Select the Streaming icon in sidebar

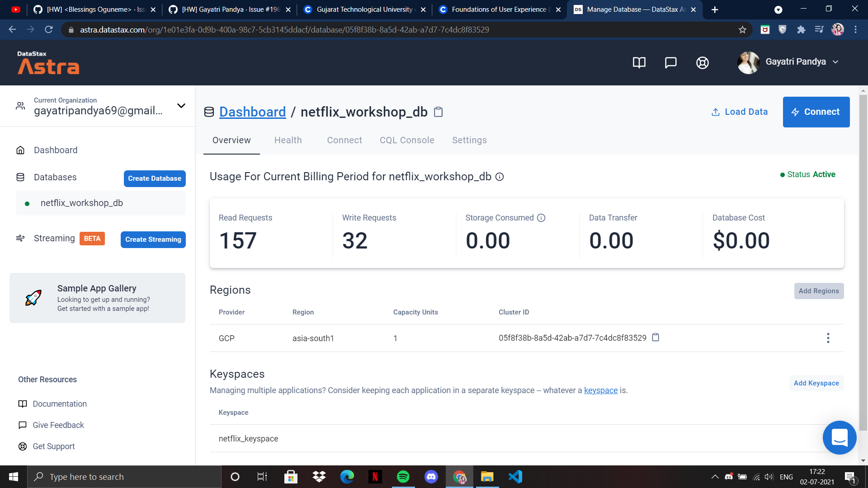[x=20, y=238]
